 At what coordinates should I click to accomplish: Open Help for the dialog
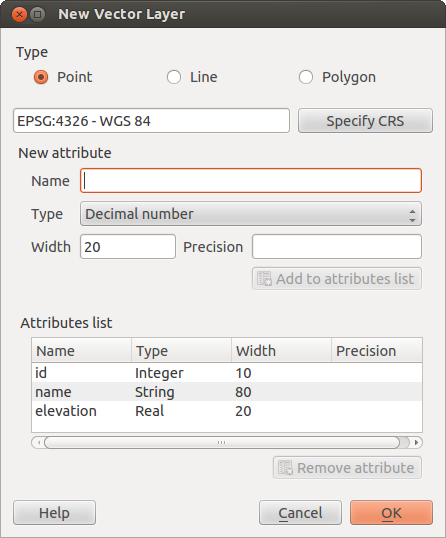[x=54, y=513]
